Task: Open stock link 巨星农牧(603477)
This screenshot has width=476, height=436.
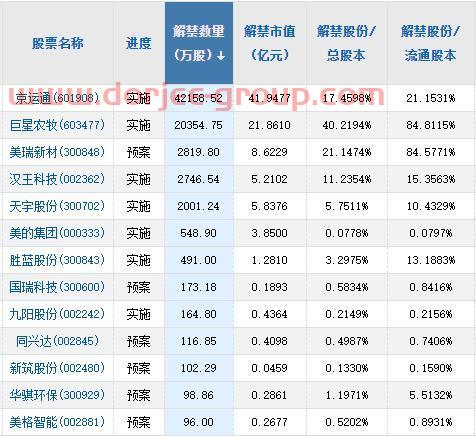Action: (57, 125)
